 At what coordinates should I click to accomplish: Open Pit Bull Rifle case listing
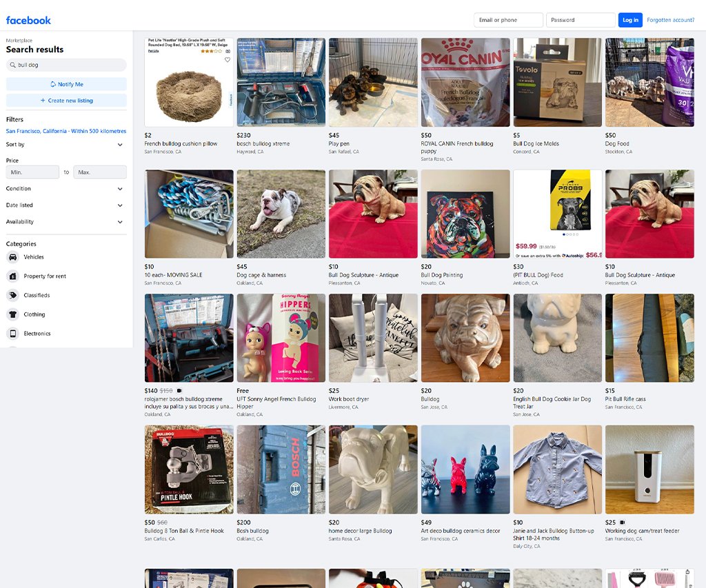[649, 338]
